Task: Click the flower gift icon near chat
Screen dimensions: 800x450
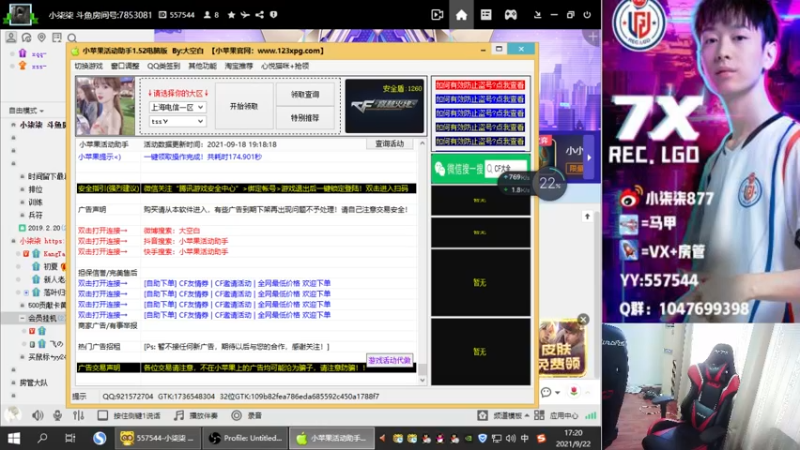Action: coord(573,391)
